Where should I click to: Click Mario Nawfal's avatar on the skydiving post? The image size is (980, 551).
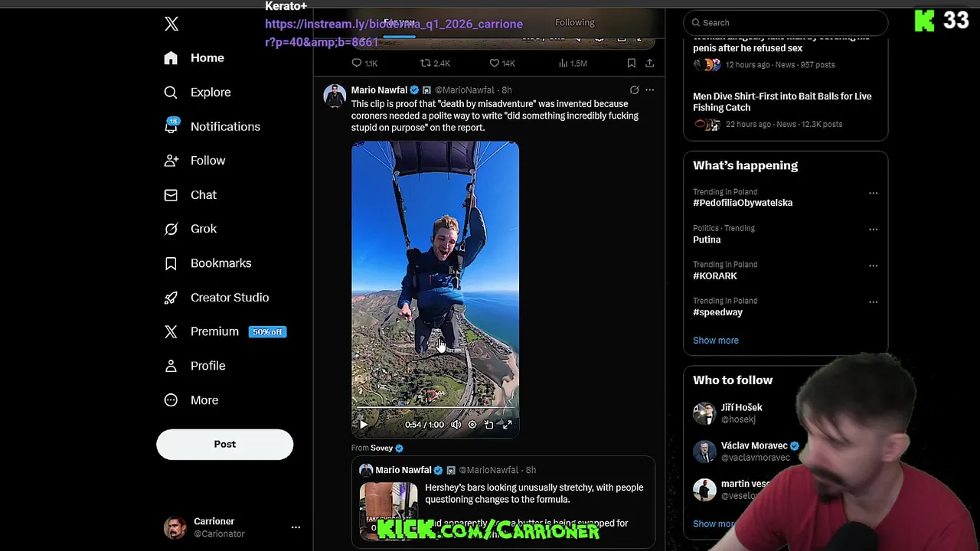click(335, 96)
